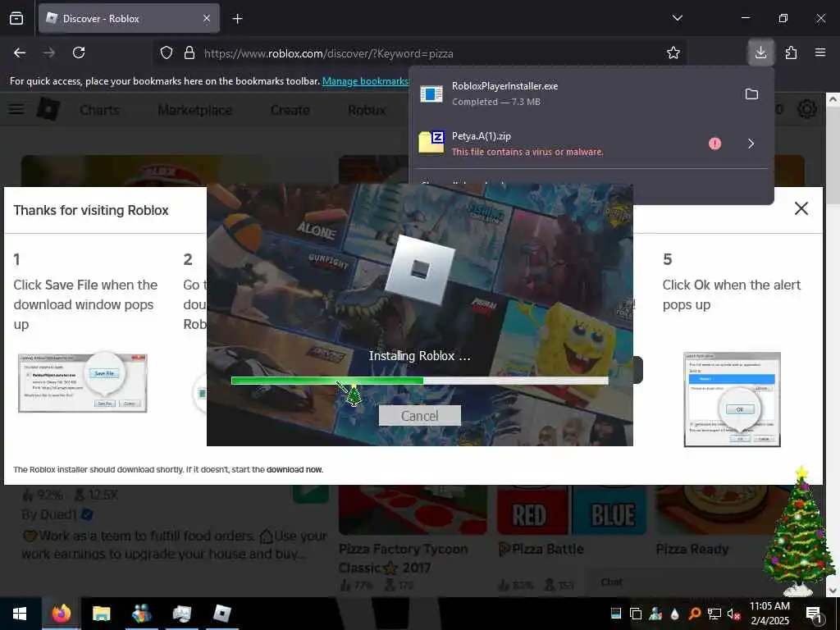Open a new tab with the plus button
The image size is (840, 630).
coord(237,19)
